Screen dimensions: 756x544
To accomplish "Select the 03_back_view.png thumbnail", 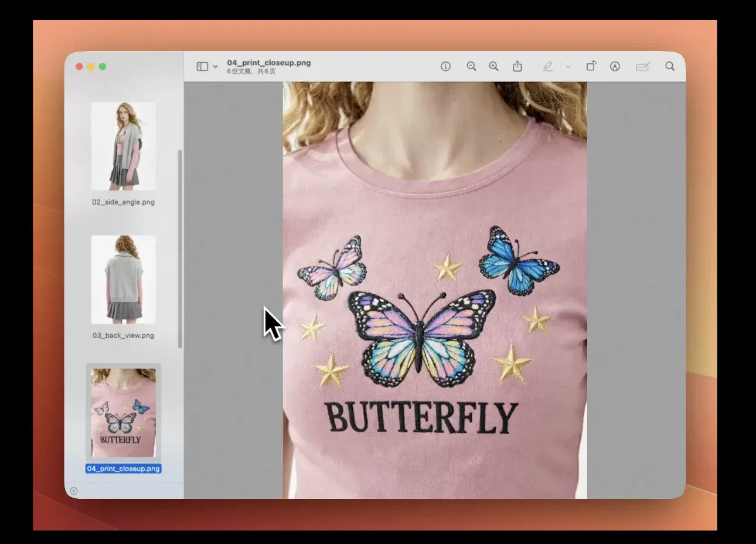I will pos(123,280).
